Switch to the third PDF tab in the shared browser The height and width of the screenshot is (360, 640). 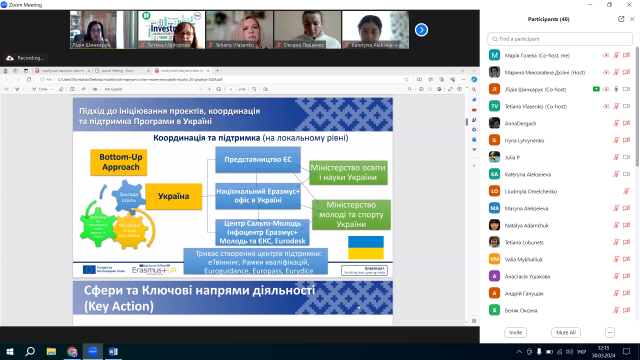[x=182, y=71]
